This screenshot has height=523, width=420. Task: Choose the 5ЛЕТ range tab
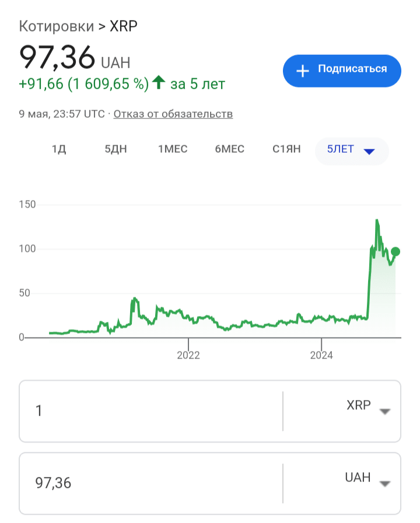pyautogui.click(x=341, y=149)
